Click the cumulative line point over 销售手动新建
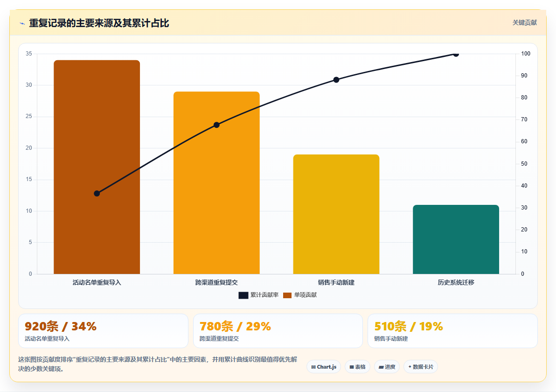 tap(336, 80)
